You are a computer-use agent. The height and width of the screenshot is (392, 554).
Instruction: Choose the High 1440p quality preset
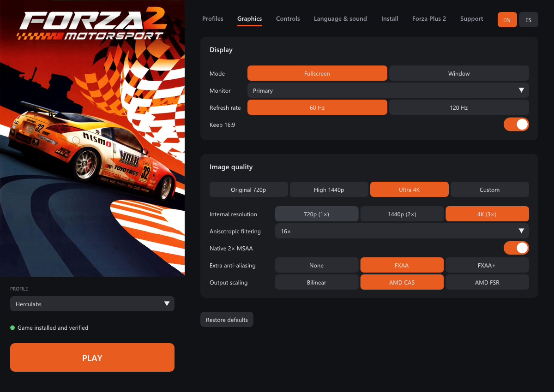coord(329,190)
